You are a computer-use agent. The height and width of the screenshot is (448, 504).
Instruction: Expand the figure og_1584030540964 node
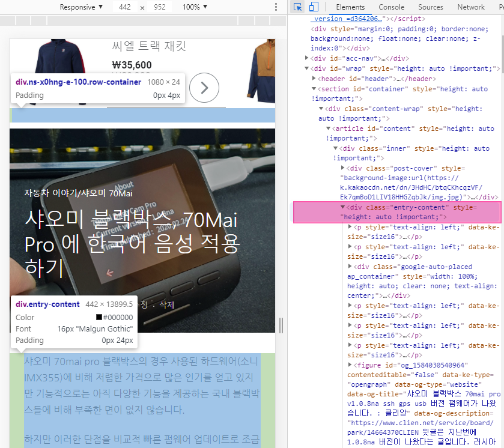coord(350,365)
